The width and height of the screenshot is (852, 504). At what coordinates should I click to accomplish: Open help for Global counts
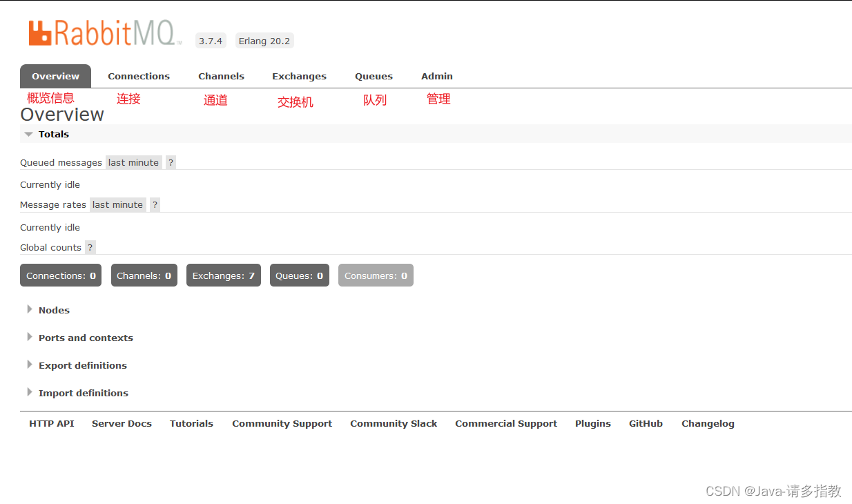tap(90, 247)
